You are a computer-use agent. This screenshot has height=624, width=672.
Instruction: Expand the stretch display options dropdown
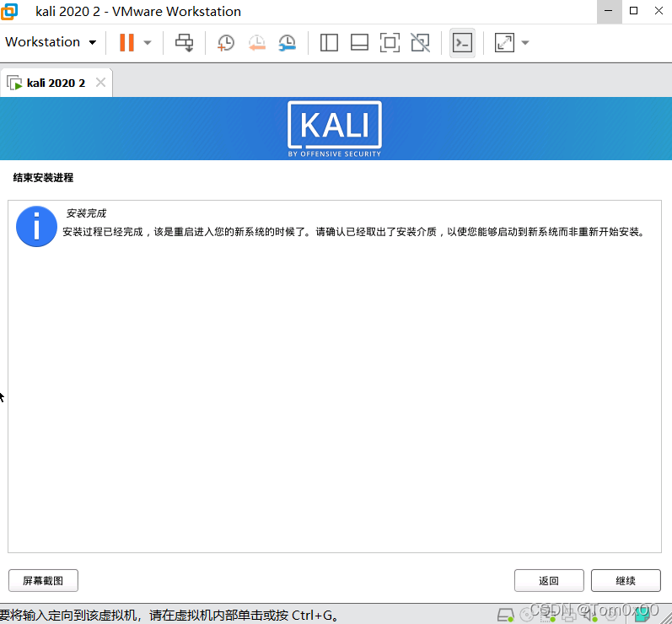pyautogui.click(x=525, y=42)
